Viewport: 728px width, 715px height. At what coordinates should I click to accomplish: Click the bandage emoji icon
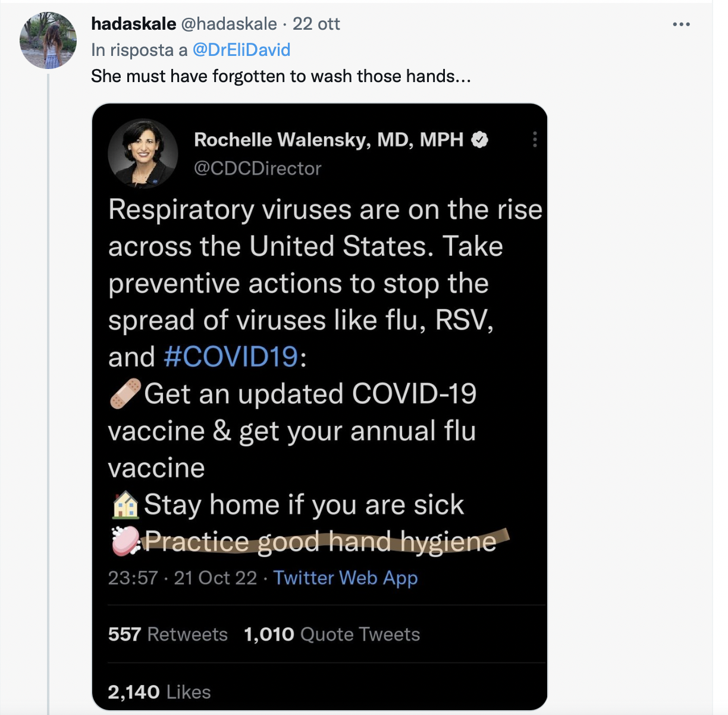tap(125, 394)
